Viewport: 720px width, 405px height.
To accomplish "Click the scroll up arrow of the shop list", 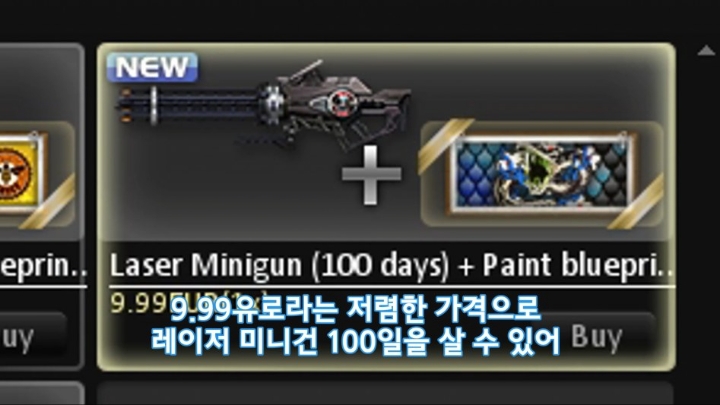I will pyautogui.click(x=706, y=51).
